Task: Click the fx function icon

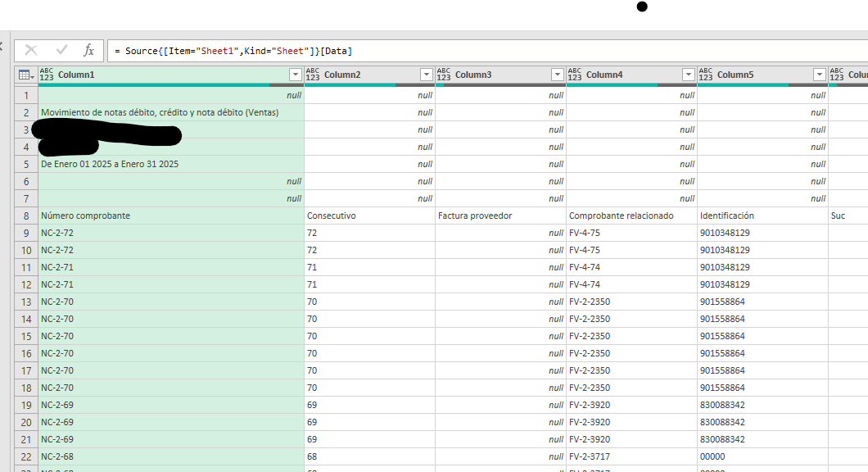Action: pos(89,51)
